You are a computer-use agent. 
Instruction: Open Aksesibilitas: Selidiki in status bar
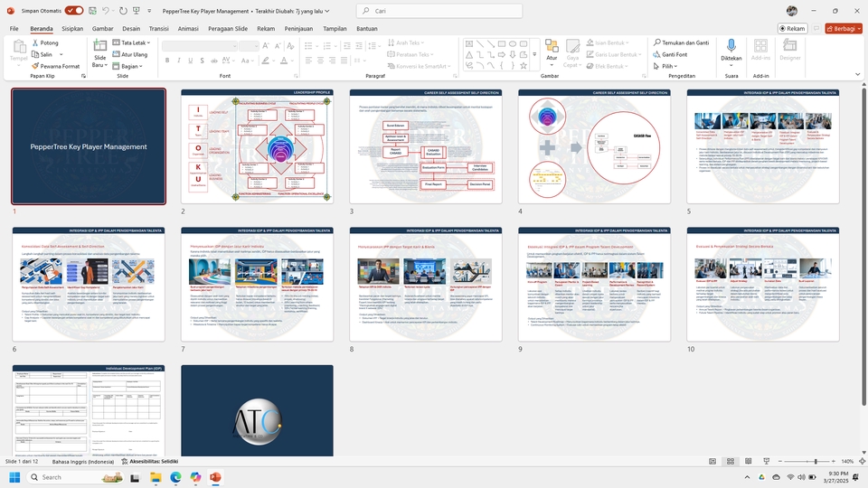point(150,462)
